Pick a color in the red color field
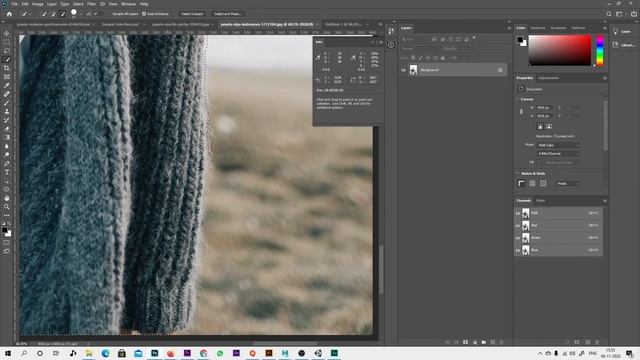The width and height of the screenshot is (640, 360). (x=560, y=50)
